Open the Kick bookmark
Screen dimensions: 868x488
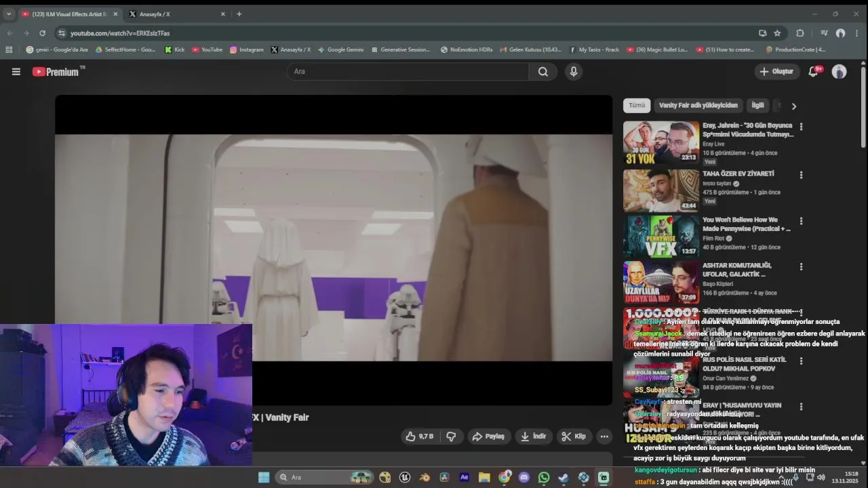coord(175,49)
